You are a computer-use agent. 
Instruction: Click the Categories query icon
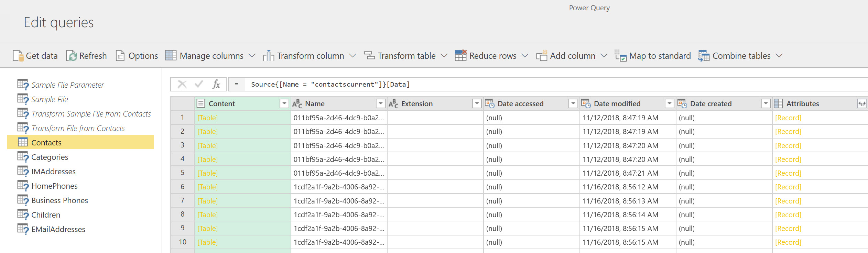point(23,157)
